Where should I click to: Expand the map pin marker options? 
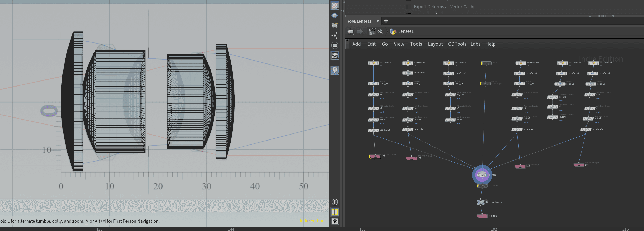335,70
